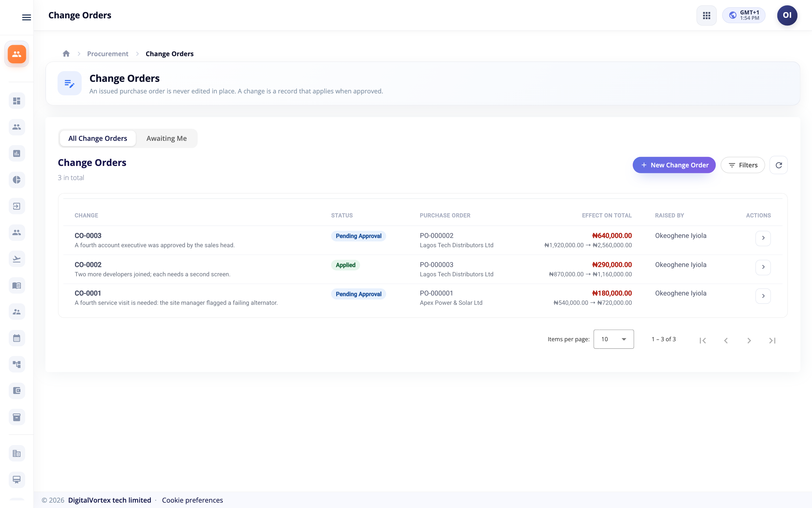Image resolution: width=812 pixels, height=508 pixels.
Task: Click the OI user avatar
Action: 787,16
